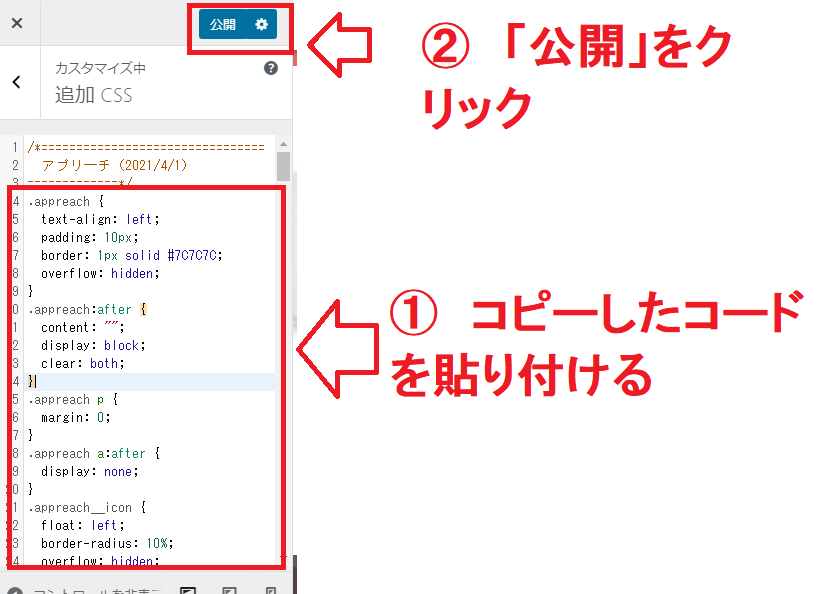The image size is (830, 594).
Task: Click the アプリーチ (2021/4/1) comment line
Action: point(114,165)
